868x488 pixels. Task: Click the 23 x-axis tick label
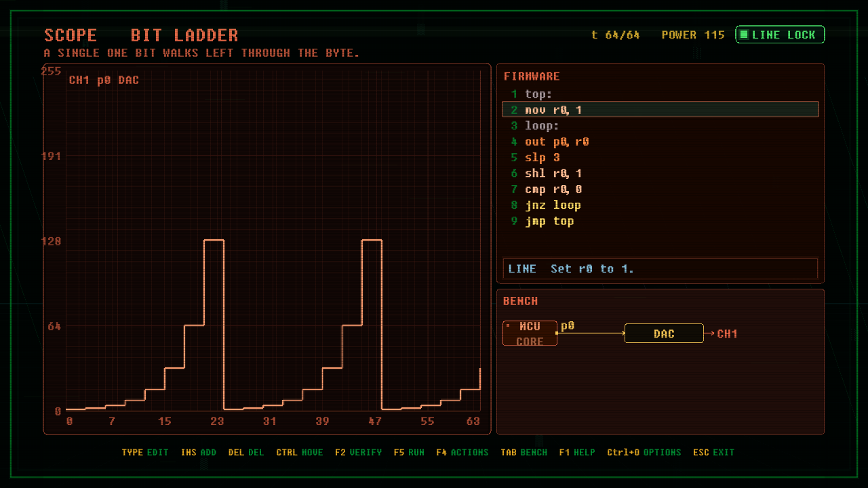click(217, 421)
